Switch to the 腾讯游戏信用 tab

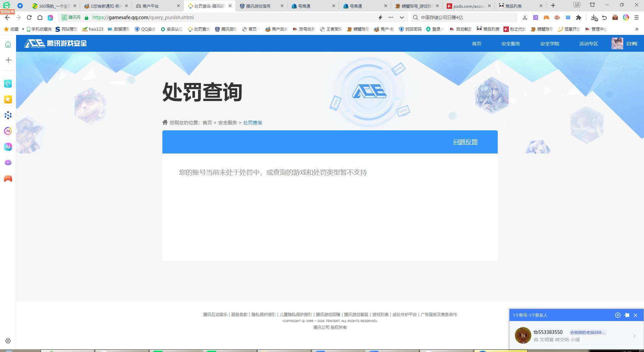[262, 6]
